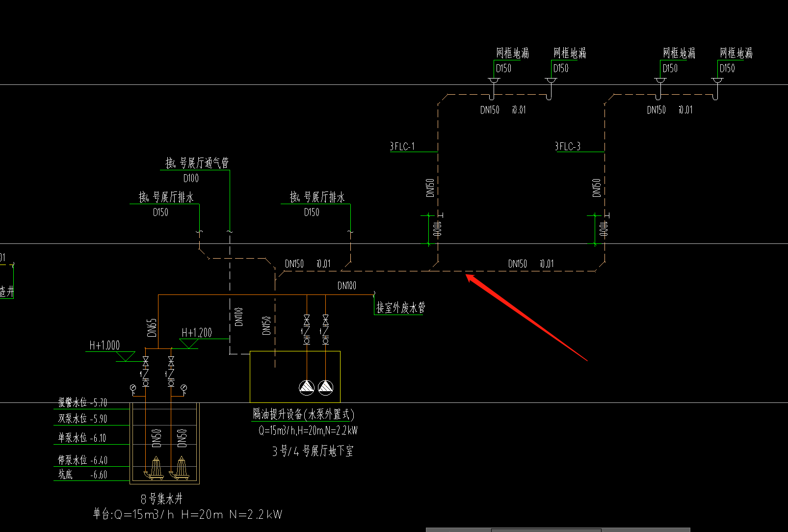The height and width of the screenshot is (532, 788).
Task: Select the 1000 dimension on 3FLC-1 riser
Action: 437,229
